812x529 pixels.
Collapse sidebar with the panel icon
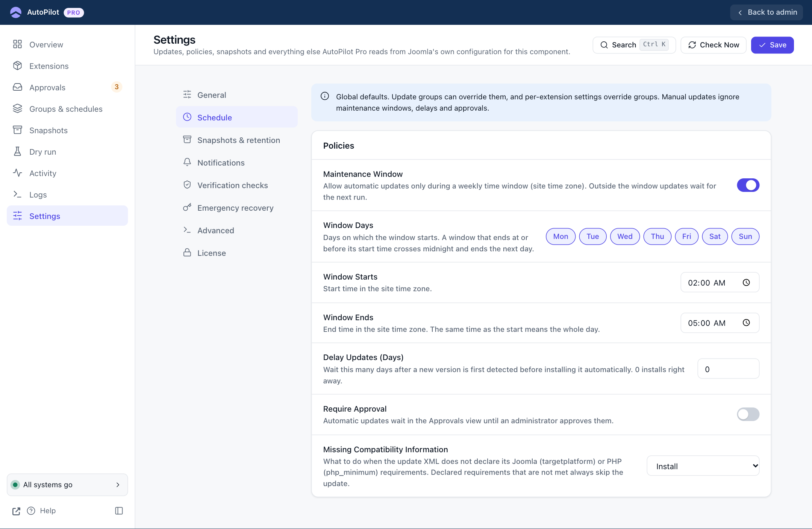tap(119, 511)
